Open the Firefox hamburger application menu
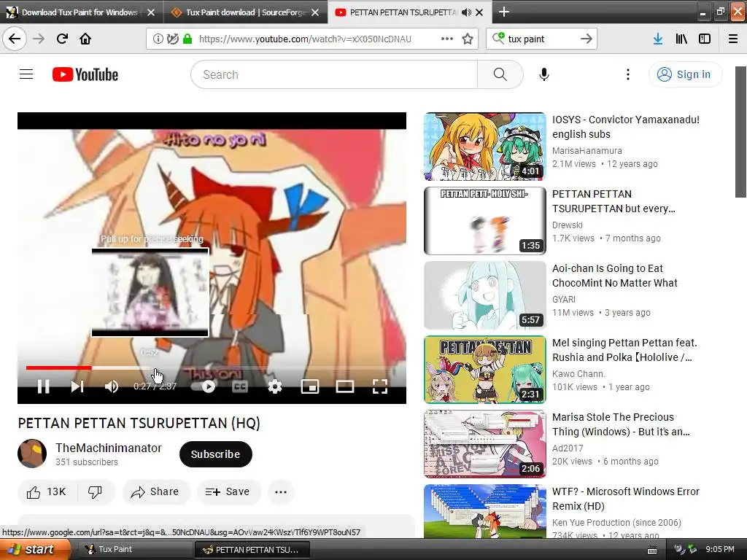 tap(733, 39)
